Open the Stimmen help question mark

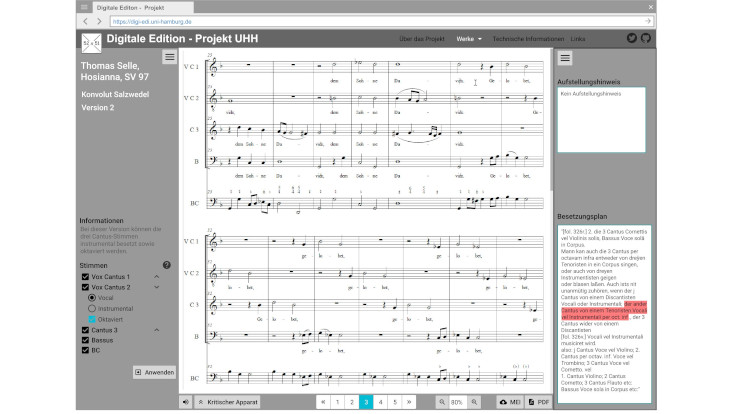pos(166,265)
